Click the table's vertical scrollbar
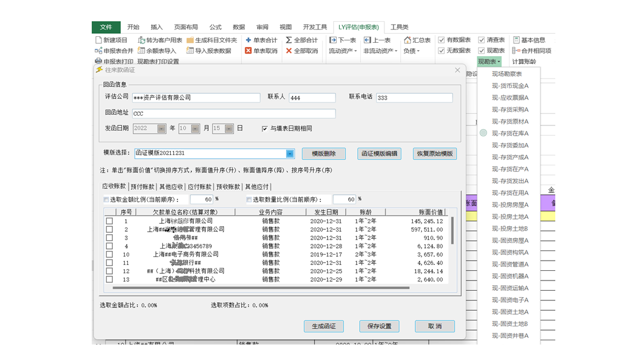Screen dimensions: 644x362 (x=453, y=231)
